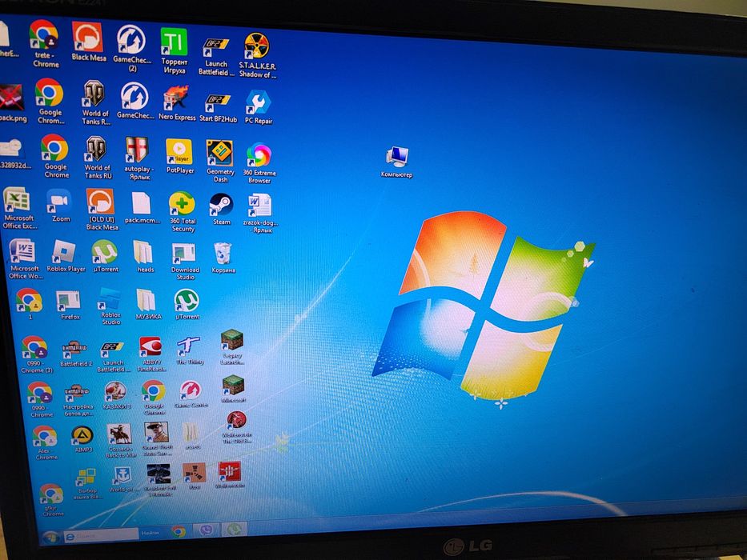Focus the taskbar search input field
The height and width of the screenshot is (560, 747).
[x=100, y=536]
